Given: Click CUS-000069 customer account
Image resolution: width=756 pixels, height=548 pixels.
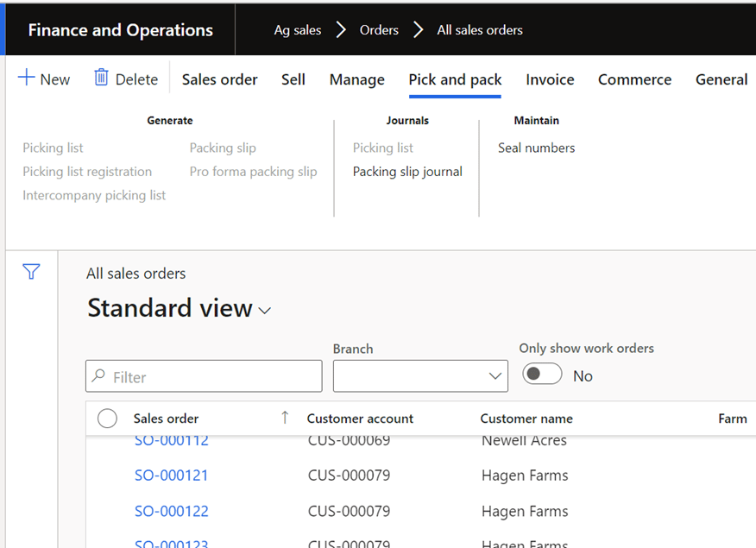Looking at the screenshot, I should pos(349,441).
